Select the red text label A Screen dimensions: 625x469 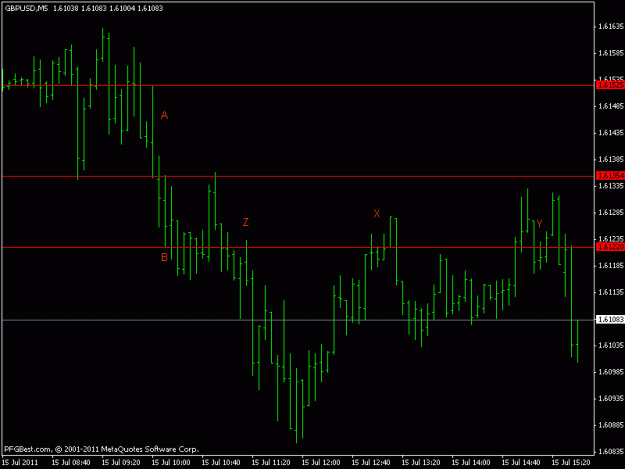click(x=164, y=116)
